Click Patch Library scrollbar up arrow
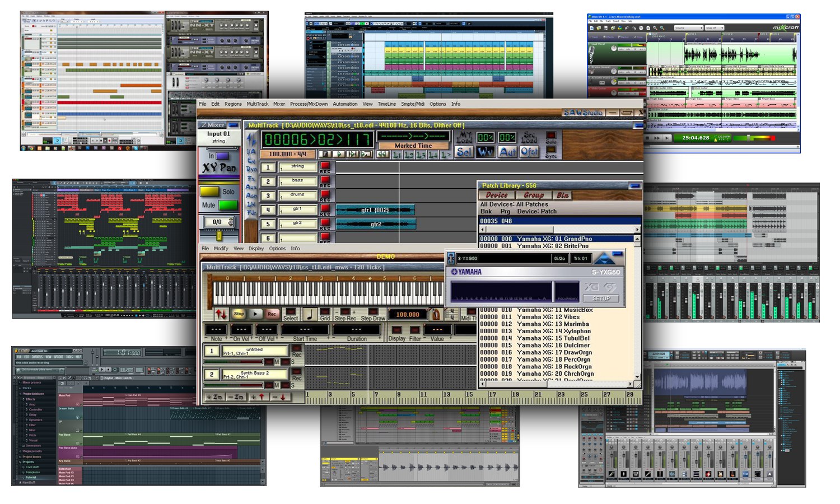Image resolution: width=840 pixels, height=504 pixels. [x=637, y=239]
